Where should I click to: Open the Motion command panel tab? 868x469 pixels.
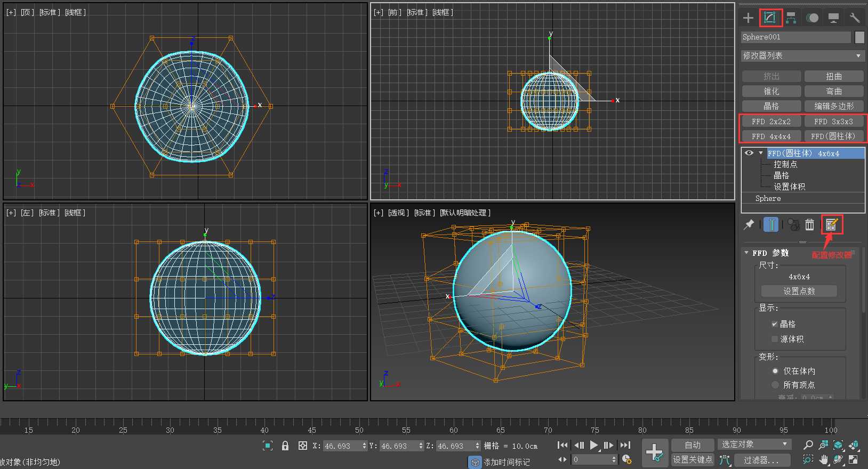(812, 18)
